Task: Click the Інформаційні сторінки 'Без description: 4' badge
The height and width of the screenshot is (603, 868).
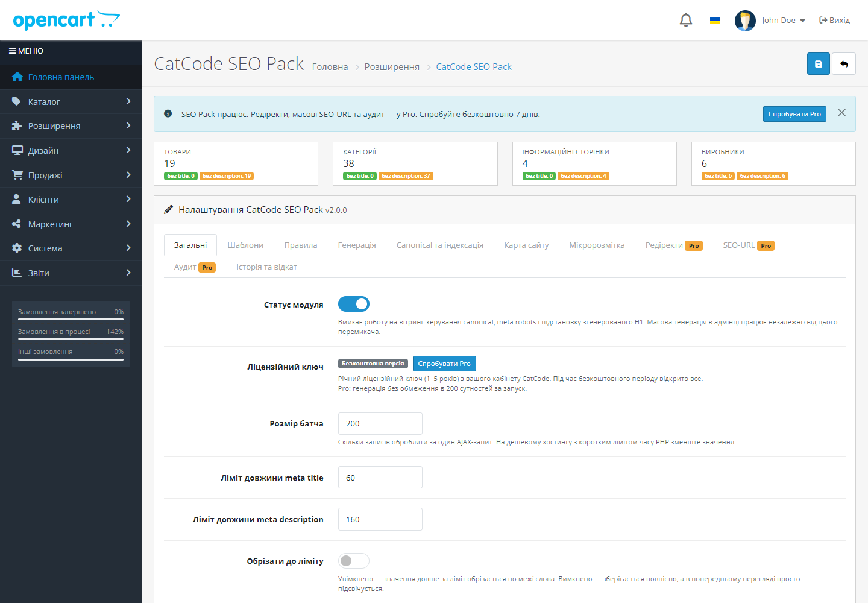Action: click(583, 176)
